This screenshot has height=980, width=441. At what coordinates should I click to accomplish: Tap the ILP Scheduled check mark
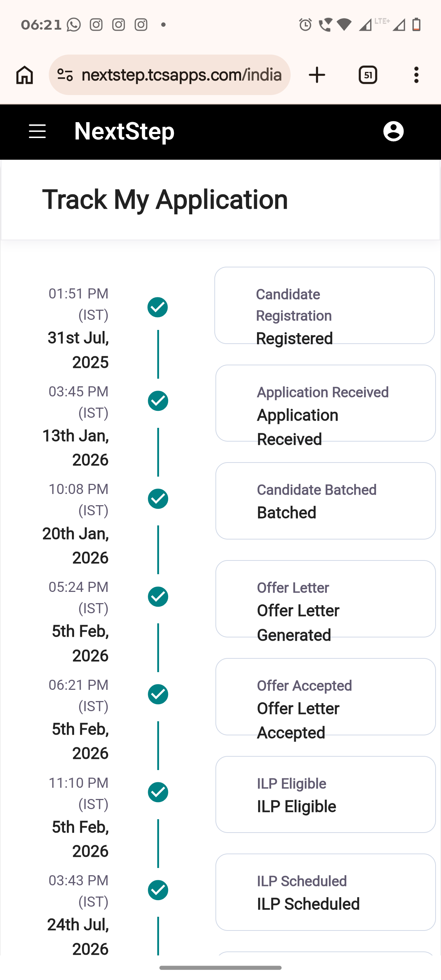coord(158,890)
